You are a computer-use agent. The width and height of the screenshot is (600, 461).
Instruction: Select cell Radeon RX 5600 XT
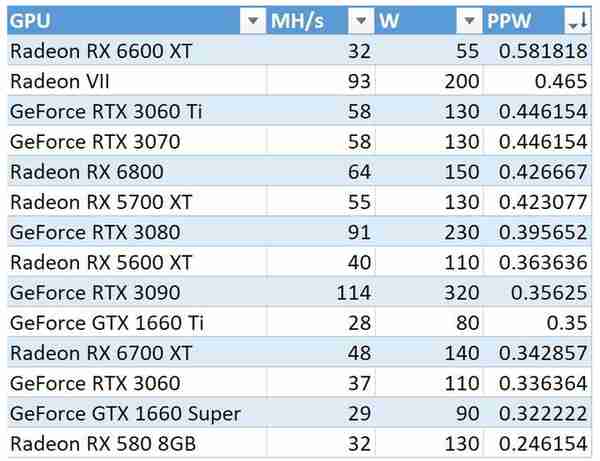coord(137,262)
